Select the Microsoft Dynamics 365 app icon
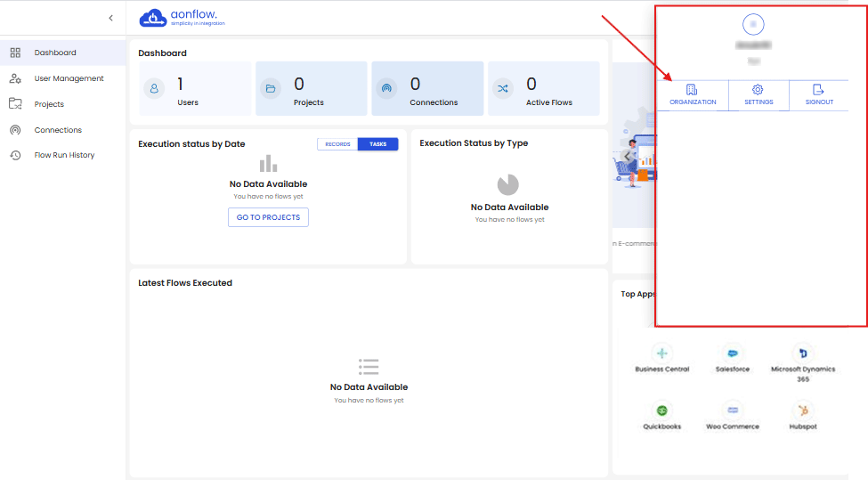Image resolution: width=868 pixels, height=480 pixels. (803, 354)
